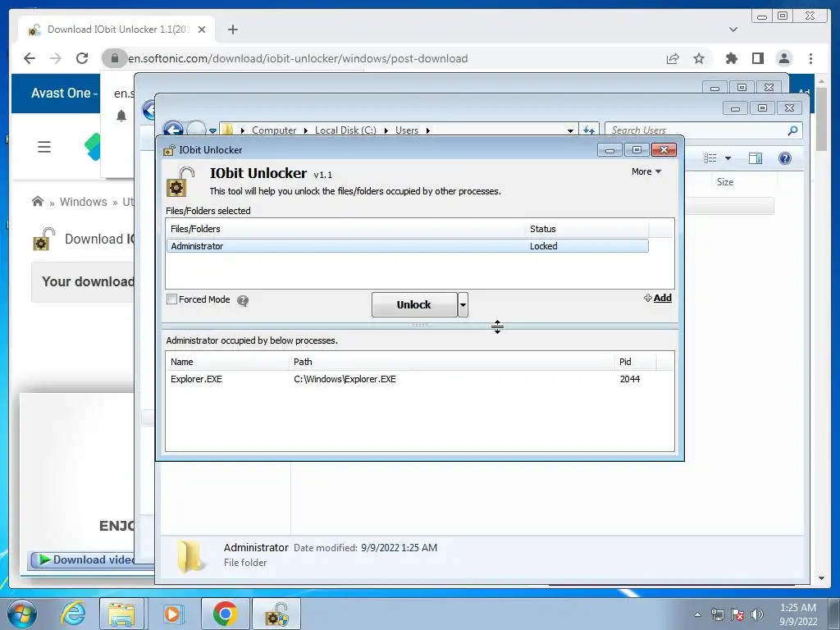Open the Windows Start menu
This screenshot has height=630, width=840.
[22, 614]
